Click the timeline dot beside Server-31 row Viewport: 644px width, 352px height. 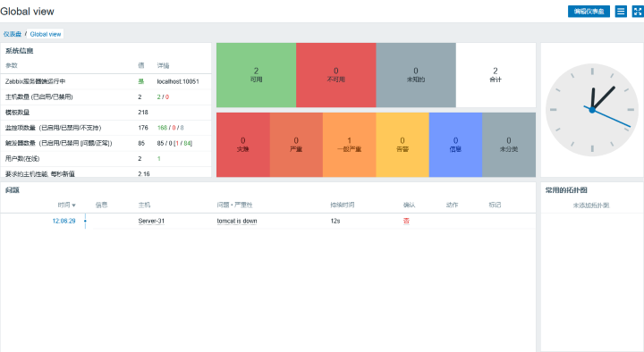[x=85, y=221]
